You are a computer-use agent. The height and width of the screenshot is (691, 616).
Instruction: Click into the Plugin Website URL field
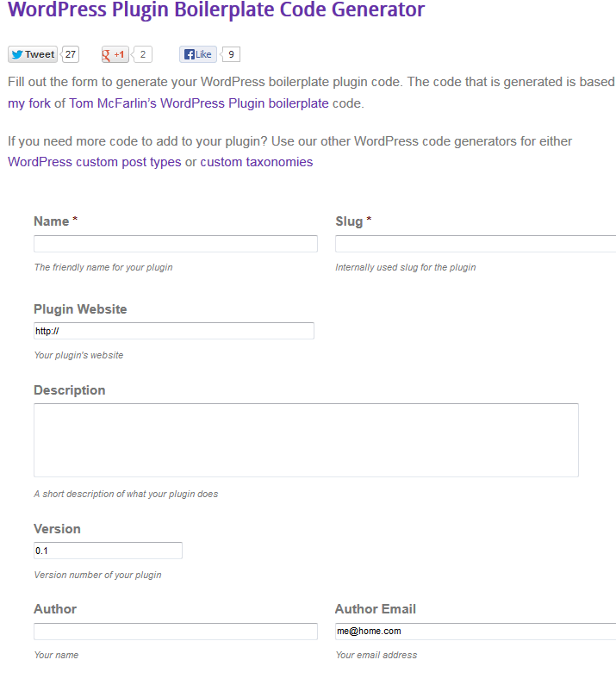click(x=174, y=331)
